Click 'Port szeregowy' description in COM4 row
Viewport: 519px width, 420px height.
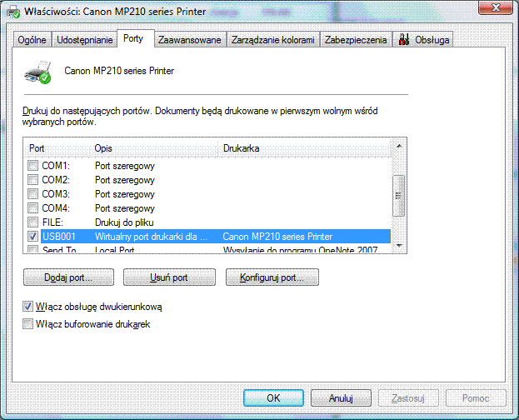click(125, 208)
